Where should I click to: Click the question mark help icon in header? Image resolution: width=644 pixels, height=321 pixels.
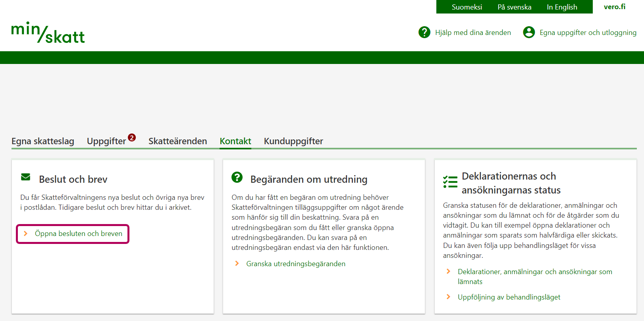(424, 32)
